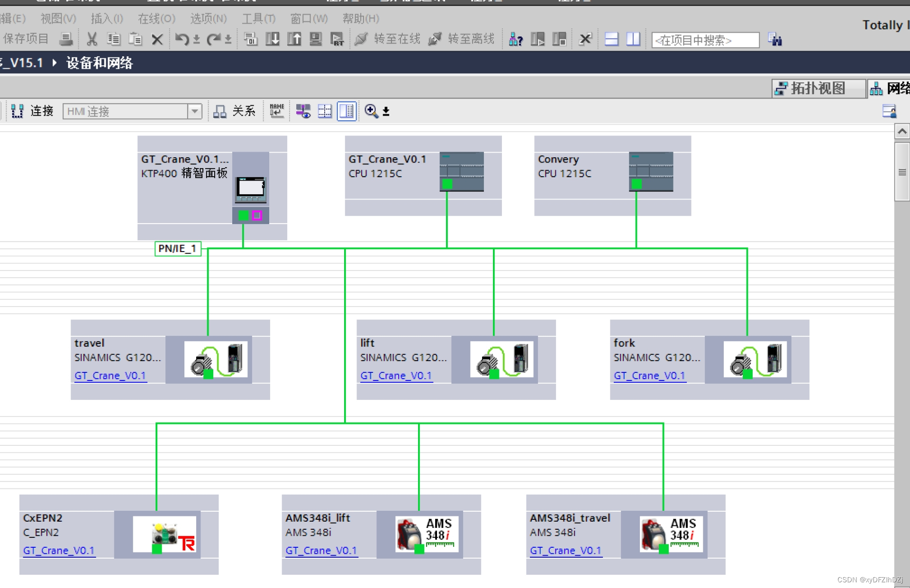Screen dimensions: 910x588
Task: Toggle the show address labels eye icon
Action: coord(303,111)
